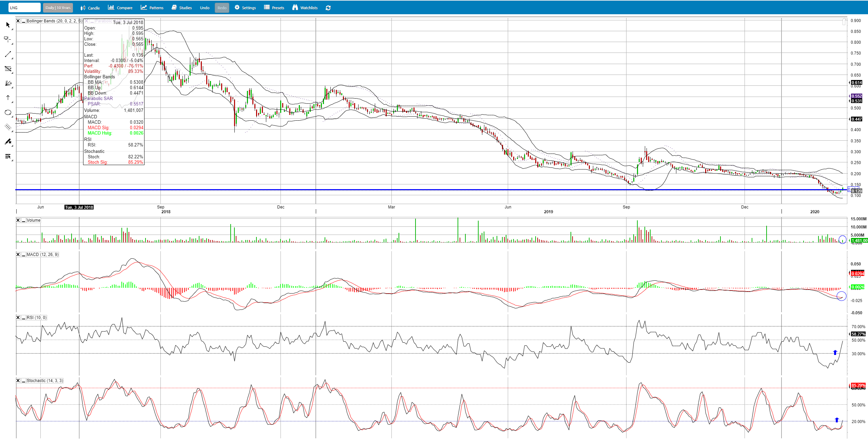The height and width of the screenshot is (440, 868).
Task: Select the pointer cursor tool
Action: [x=8, y=25]
